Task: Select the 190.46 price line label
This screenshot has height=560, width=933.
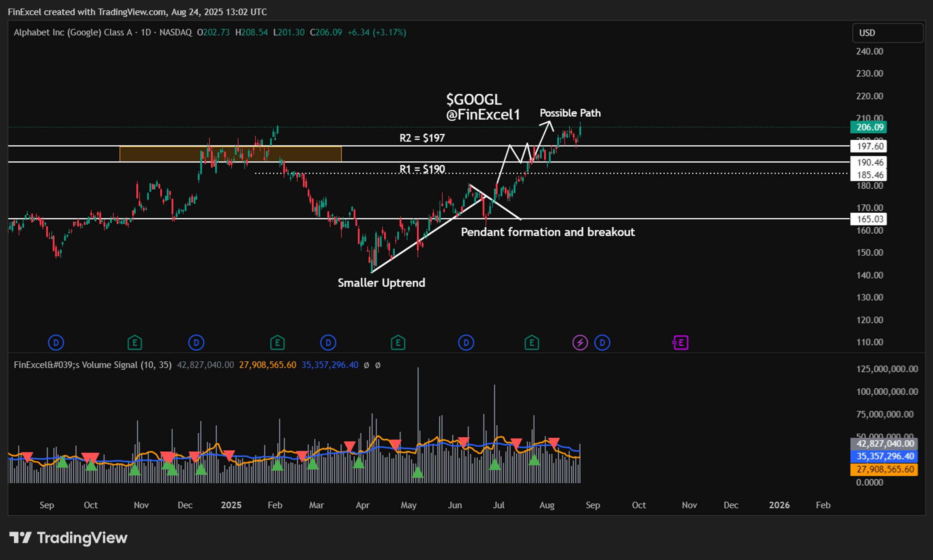Action: pyautogui.click(x=868, y=162)
